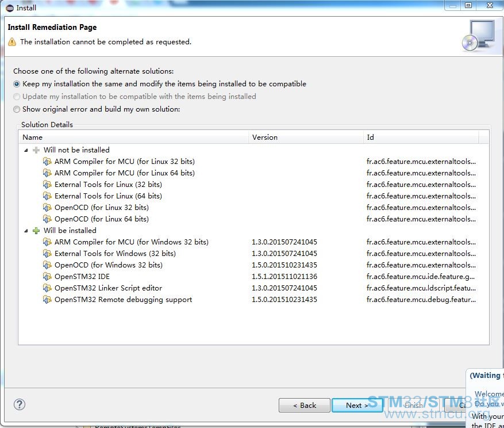
Task: Click the Eclipse icon in the Install title bar
Action: (x=10, y=8)
